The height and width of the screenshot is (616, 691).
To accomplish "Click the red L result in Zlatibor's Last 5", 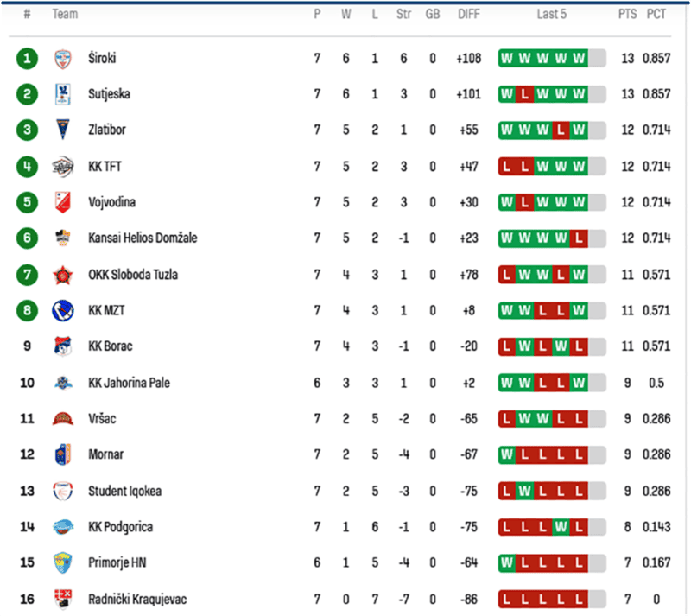I will (561, 130).
